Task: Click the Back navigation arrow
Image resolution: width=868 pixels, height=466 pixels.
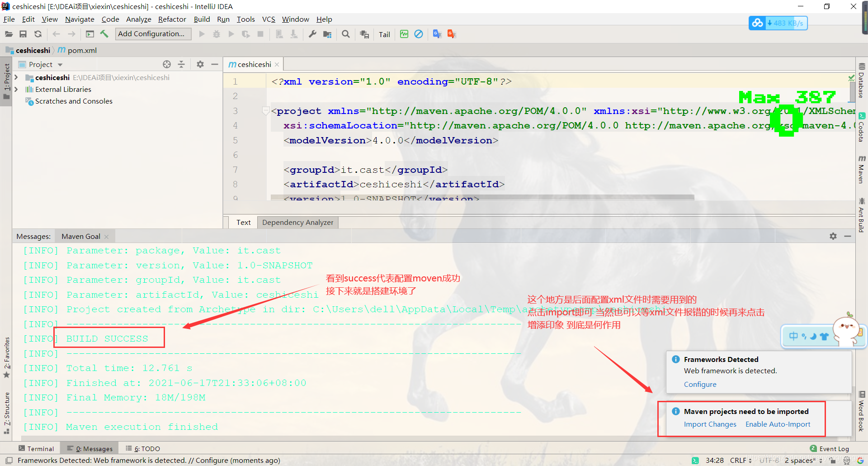Action: [x=57, y=34]
